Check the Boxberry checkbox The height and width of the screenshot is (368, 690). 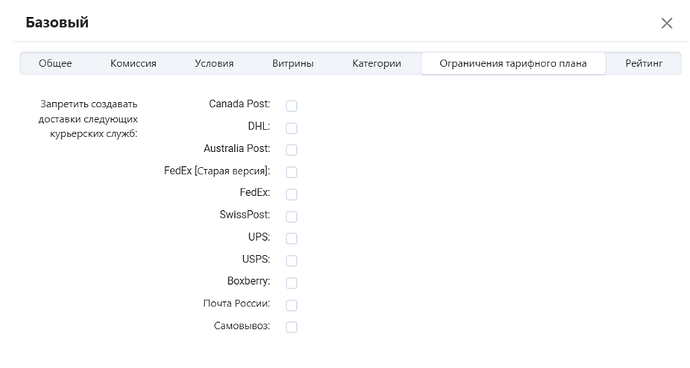coord(291,283)
